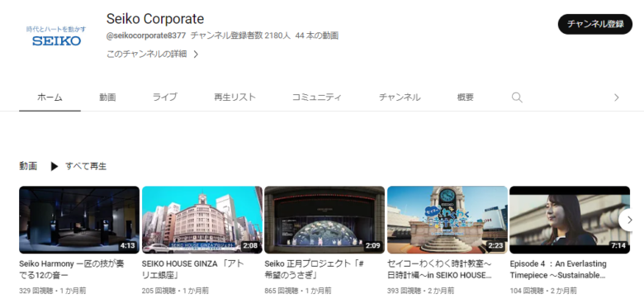
Task: Click the Seiko Corporate channel name
Action: pos(155,19)
